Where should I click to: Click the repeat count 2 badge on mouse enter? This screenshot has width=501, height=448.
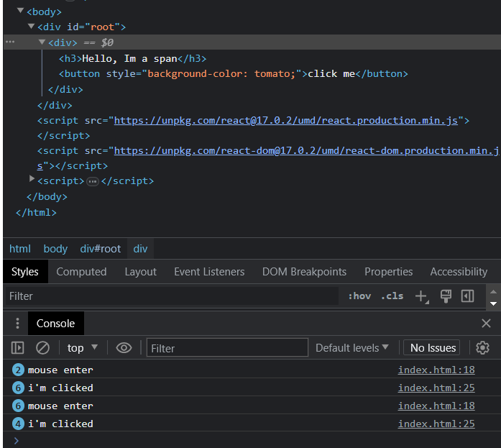click(x=18, y=370)
